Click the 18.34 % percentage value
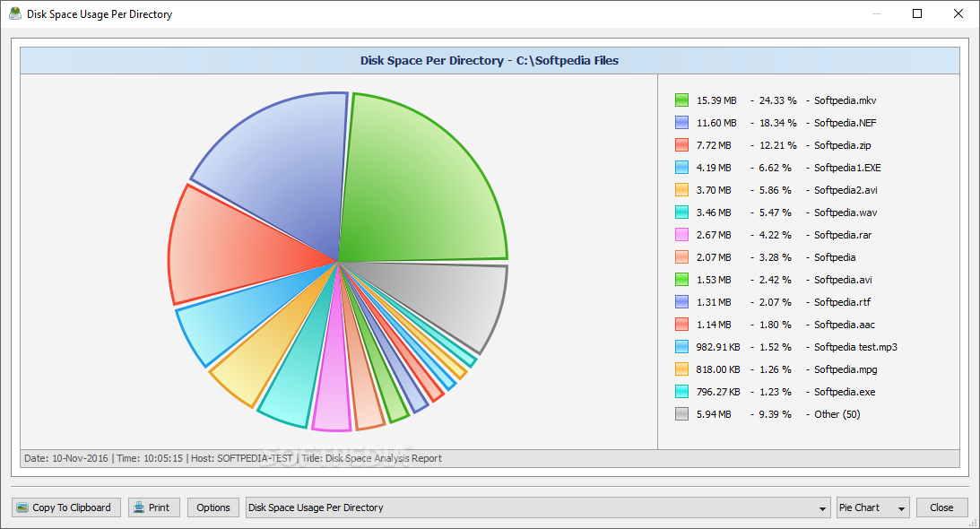The height and width of the screenshot is (529, 980). 778,123
